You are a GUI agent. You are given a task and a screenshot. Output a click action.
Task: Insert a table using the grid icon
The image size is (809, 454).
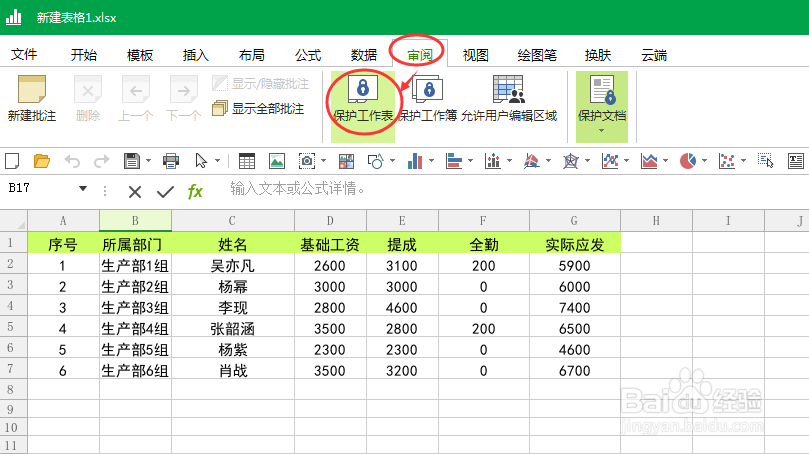pyautogui.click(x=247, y=161)
